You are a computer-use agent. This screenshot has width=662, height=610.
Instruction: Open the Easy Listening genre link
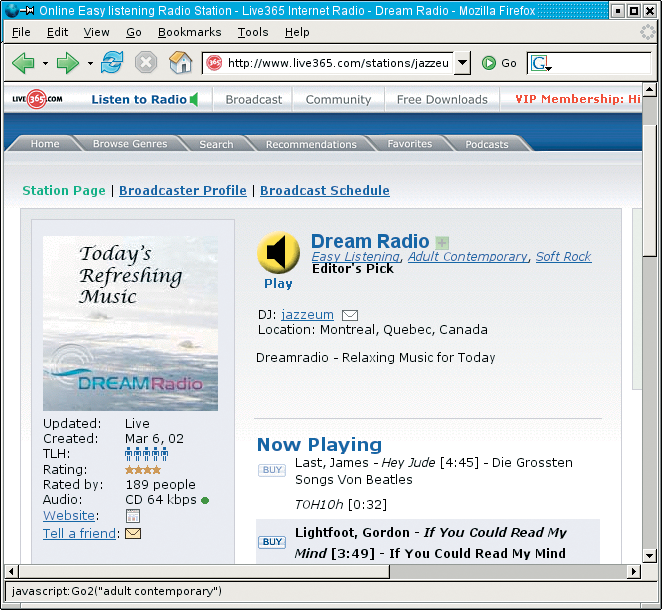click(x=355, y=257)
